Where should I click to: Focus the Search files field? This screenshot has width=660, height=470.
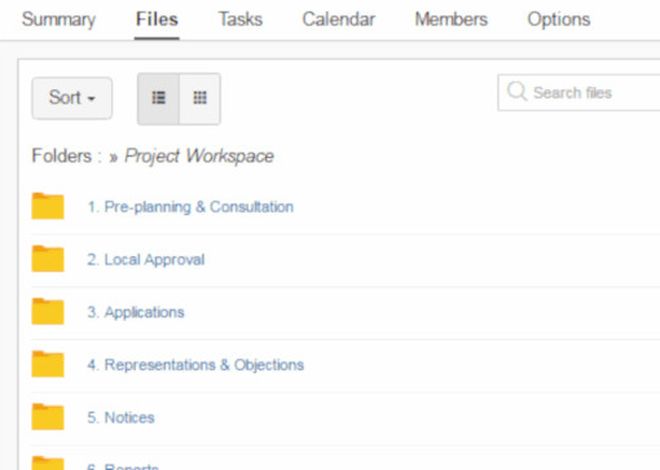(579, 93)
